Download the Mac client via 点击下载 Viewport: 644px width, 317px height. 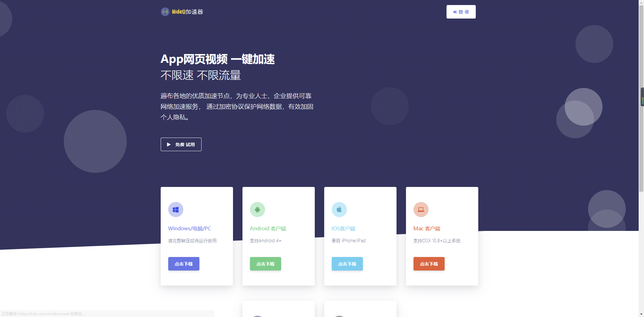pyautogui.click(x=429, y=264)
